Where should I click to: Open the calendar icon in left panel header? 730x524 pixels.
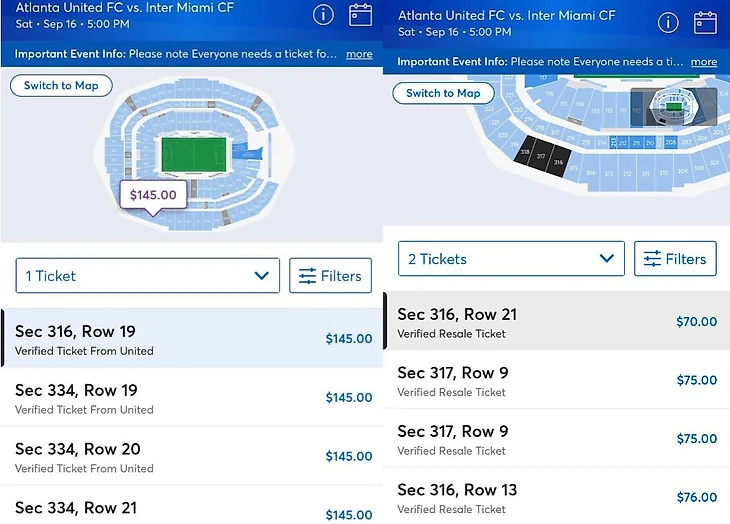click(360, 15)
